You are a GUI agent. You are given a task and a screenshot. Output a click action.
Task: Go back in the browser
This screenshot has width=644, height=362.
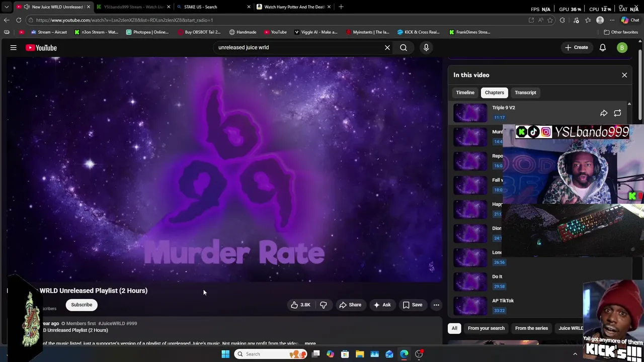point(7,20)
